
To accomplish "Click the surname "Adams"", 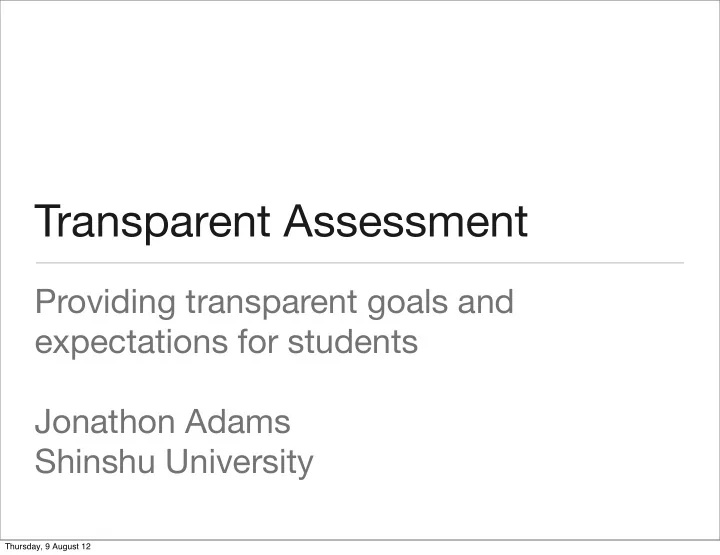I will coord(238,421).
